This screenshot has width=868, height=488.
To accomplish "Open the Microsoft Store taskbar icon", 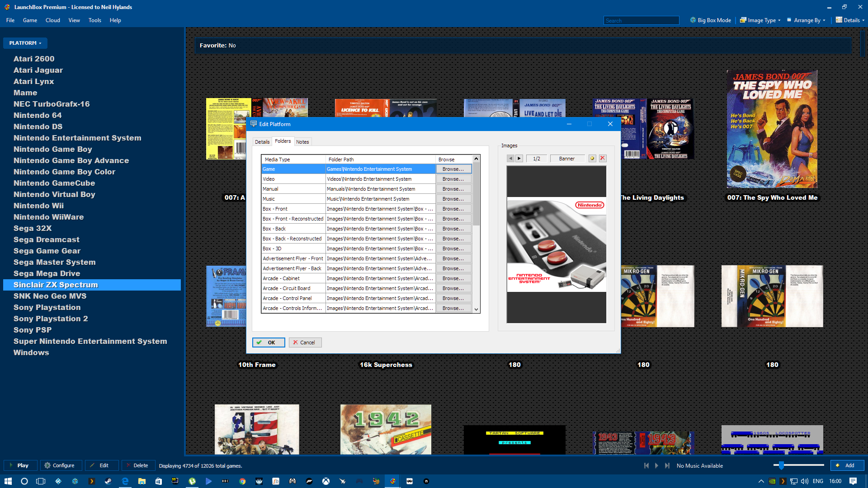I will coord(158,481).
